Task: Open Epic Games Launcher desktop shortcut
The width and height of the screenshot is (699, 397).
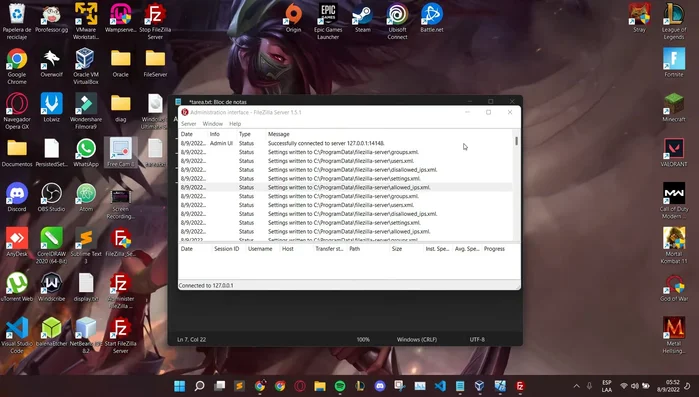Action: (328, 21)
